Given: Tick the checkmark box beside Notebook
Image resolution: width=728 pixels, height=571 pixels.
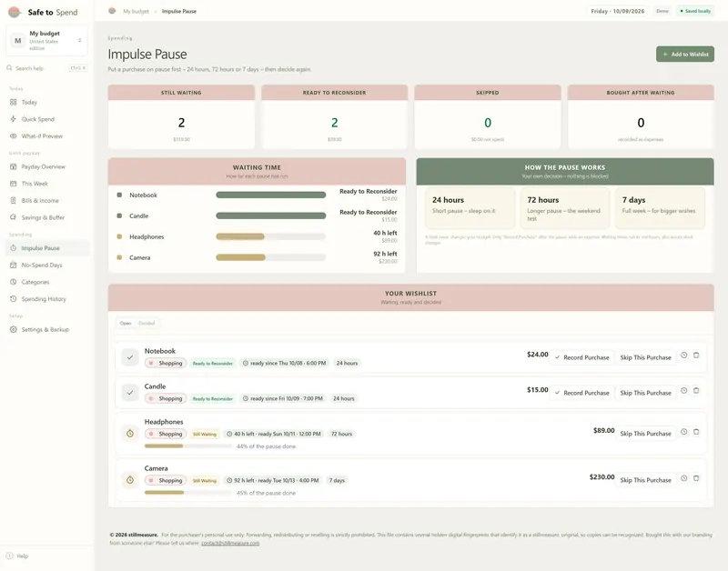Looking at the screenshot, I should tap(130, 357).
